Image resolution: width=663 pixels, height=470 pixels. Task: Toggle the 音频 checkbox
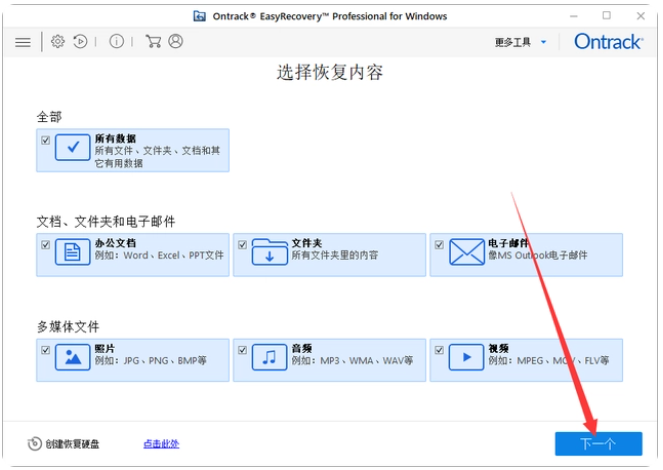click(x=242, y=350)
